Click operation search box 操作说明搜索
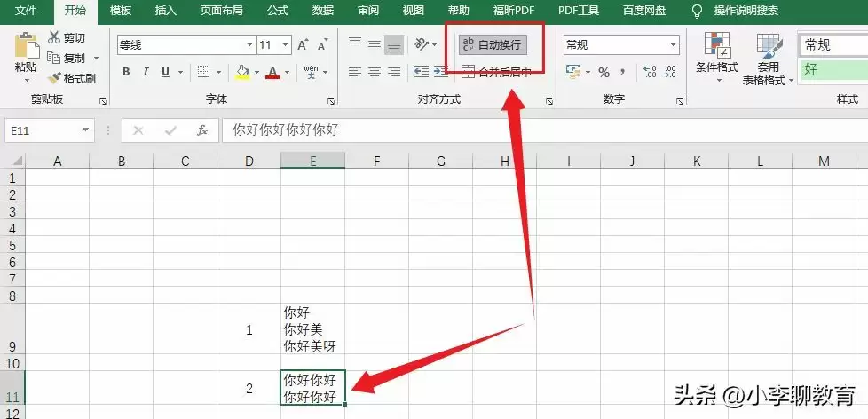This screenshot has width=868, height=419. [746, 11]
